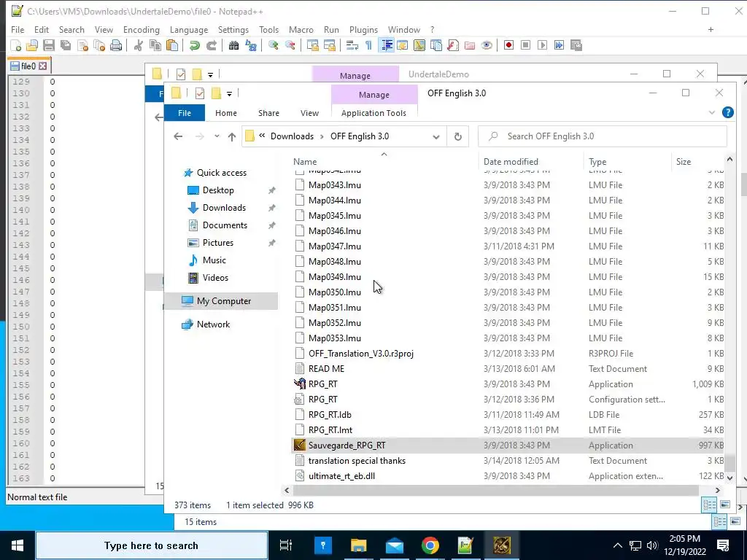Select Desktop in Quick access
The height and width of the screenshot is (560, 747).
218,190
